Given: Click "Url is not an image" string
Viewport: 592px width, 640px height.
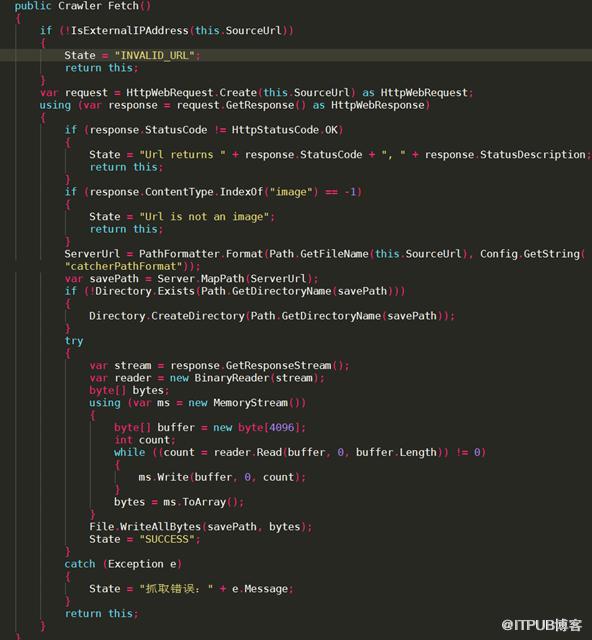Looking at the screenshot, I should point(204,217).
